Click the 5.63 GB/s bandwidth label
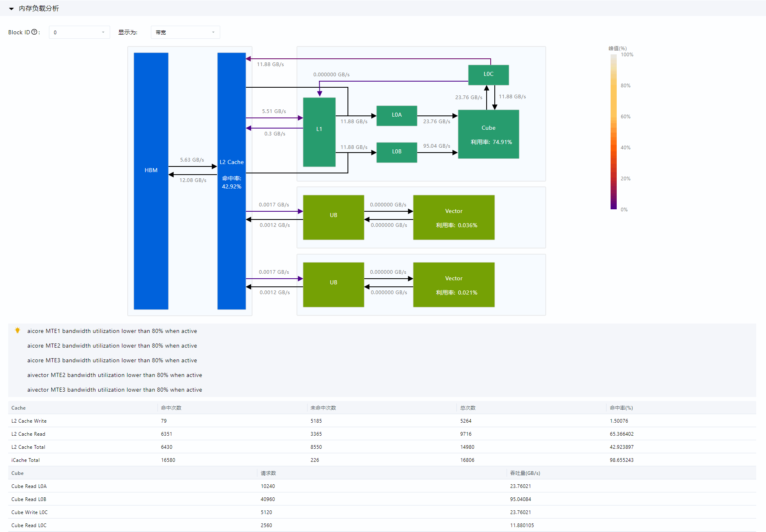The height and width of the screenshot is (532, 766). 192,160
